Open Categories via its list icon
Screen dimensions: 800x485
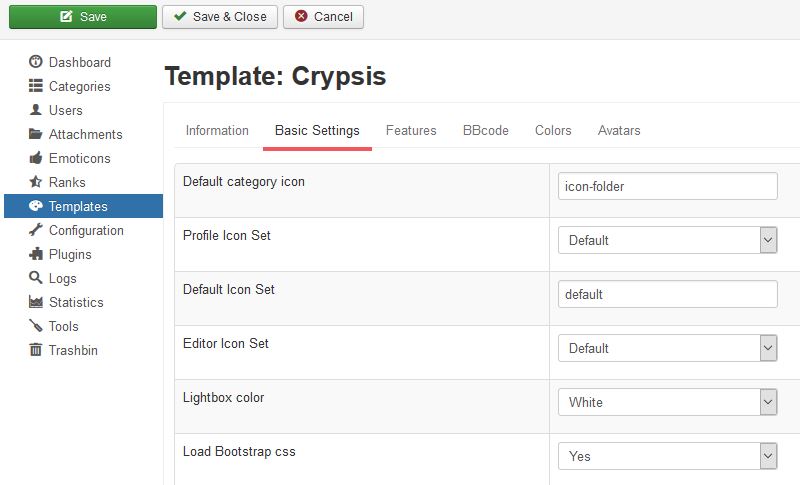point(36,86)
